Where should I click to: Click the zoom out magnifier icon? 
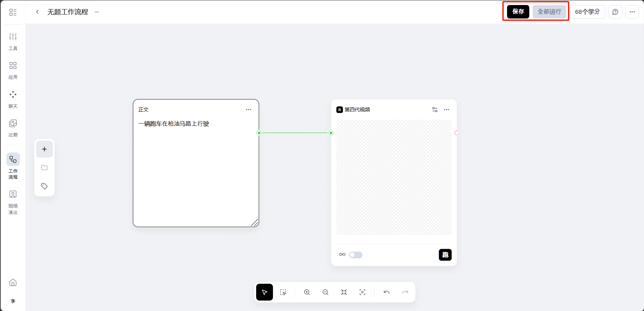(325, 292)
